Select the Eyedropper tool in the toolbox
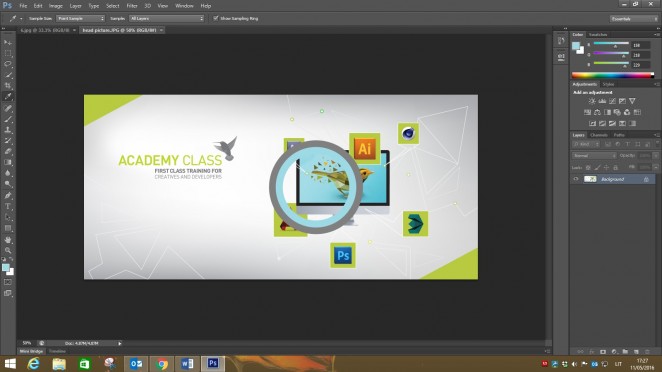 pyautogui.click(x=8, y=97)
